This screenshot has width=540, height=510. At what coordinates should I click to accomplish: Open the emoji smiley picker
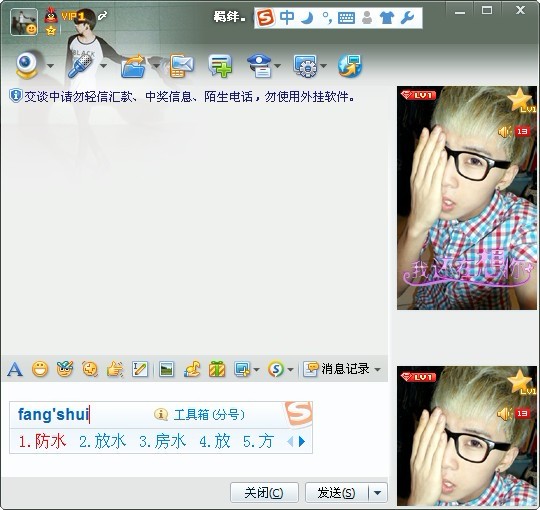pyautogui.click(x=40, y=370)
